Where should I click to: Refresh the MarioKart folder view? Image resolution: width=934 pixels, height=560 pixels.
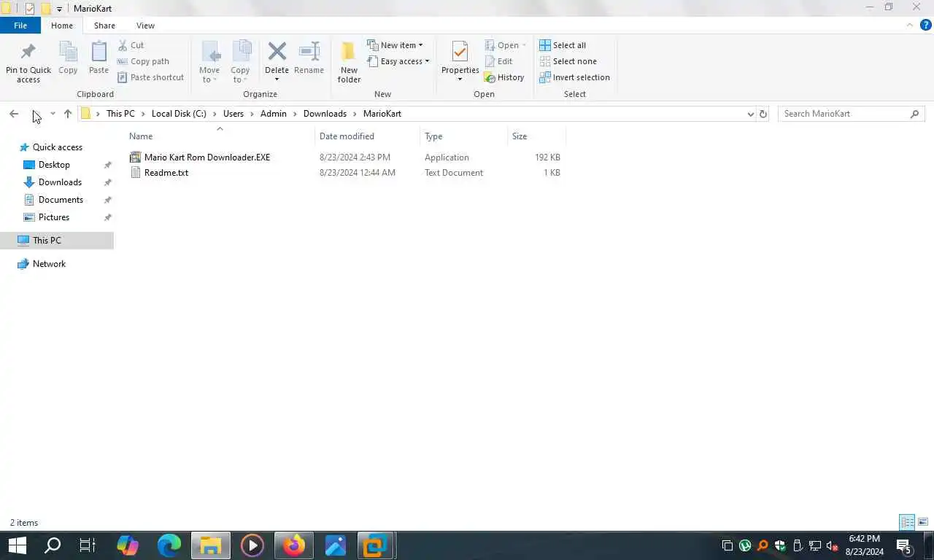(x=763, y=114)
